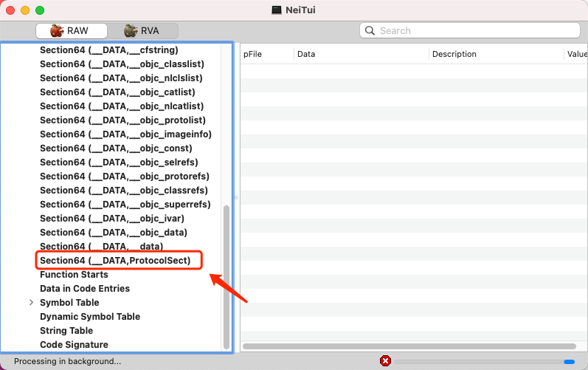Switch to the RVA address mode
Screen dimensions: 588x370
pos(142,31)
